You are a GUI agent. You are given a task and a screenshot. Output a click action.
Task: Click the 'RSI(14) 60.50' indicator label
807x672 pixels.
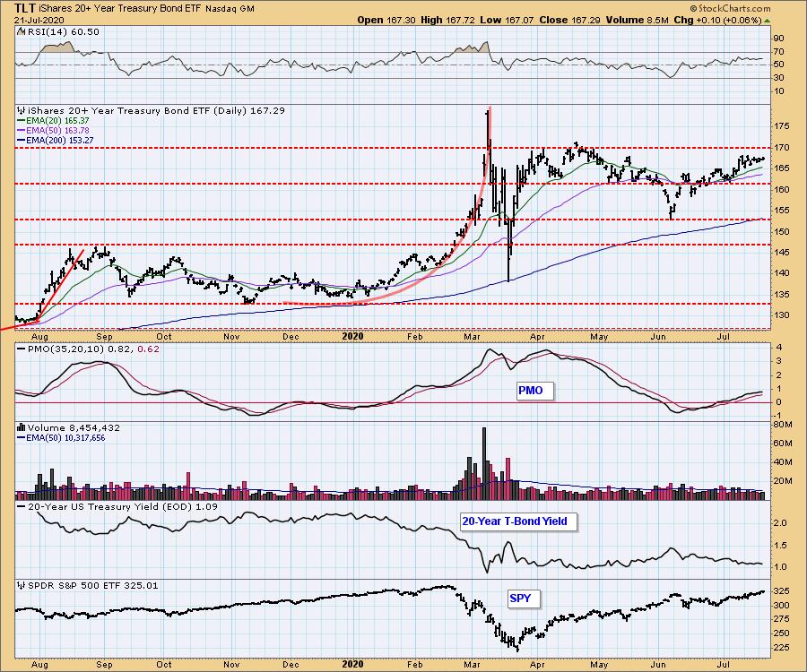(62, 31)
